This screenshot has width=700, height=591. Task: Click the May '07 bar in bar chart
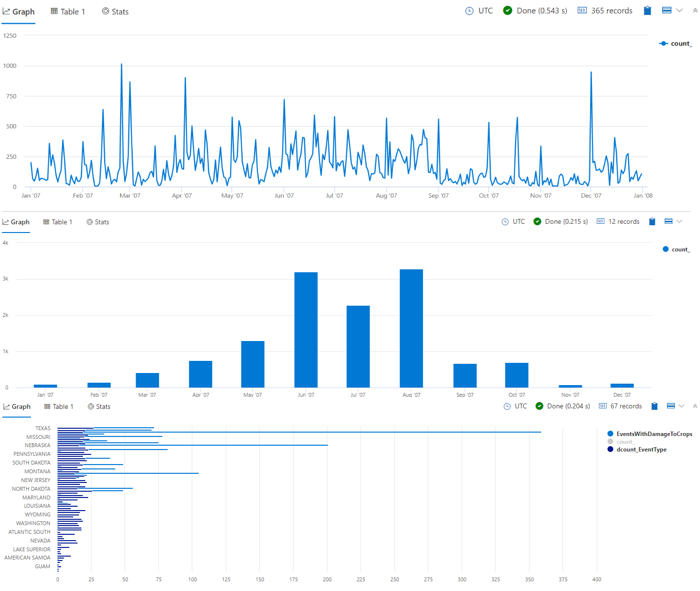(x=253, y=364)
